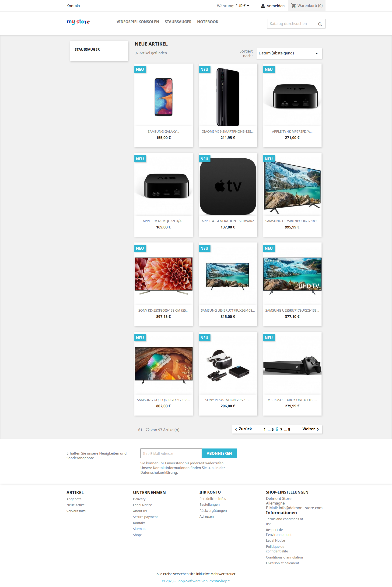
Task: Click the Anmelden user icon
Action: tap(263, 6)
